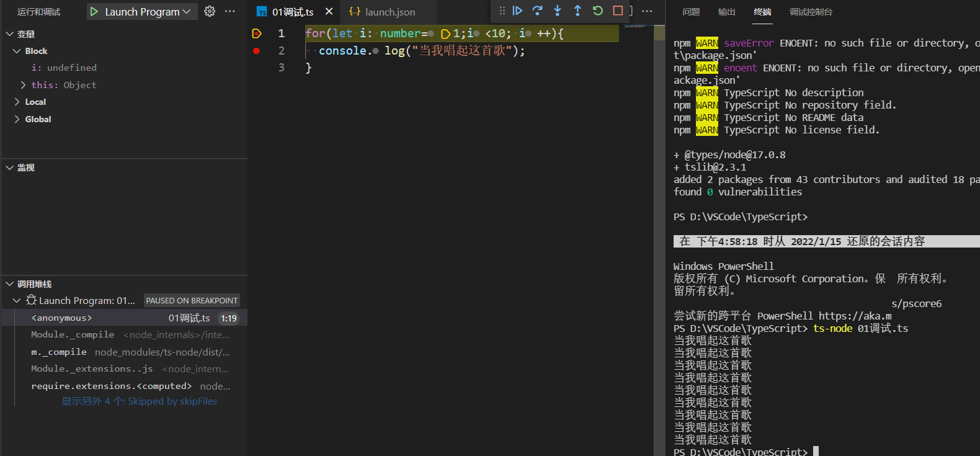The image size is (980, 456).
Task: Select the 01调试.ts editor tab
Action: pos(293,12)
